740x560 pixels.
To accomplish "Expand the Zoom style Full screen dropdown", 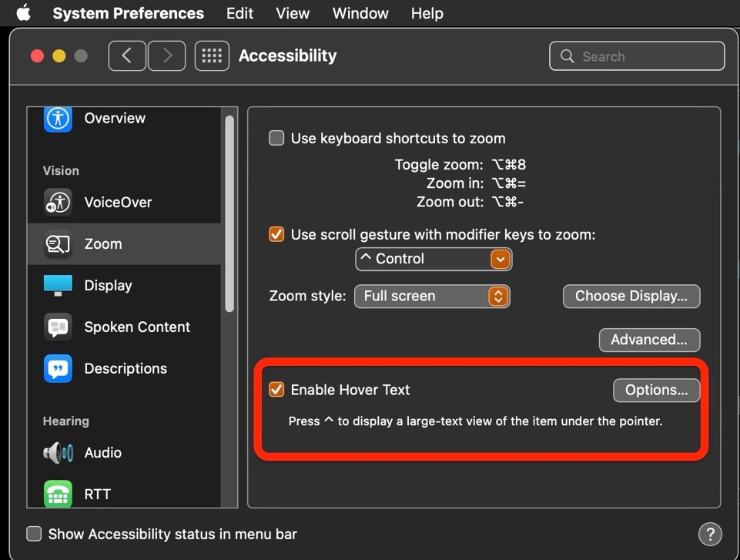I will pos(432,296).
